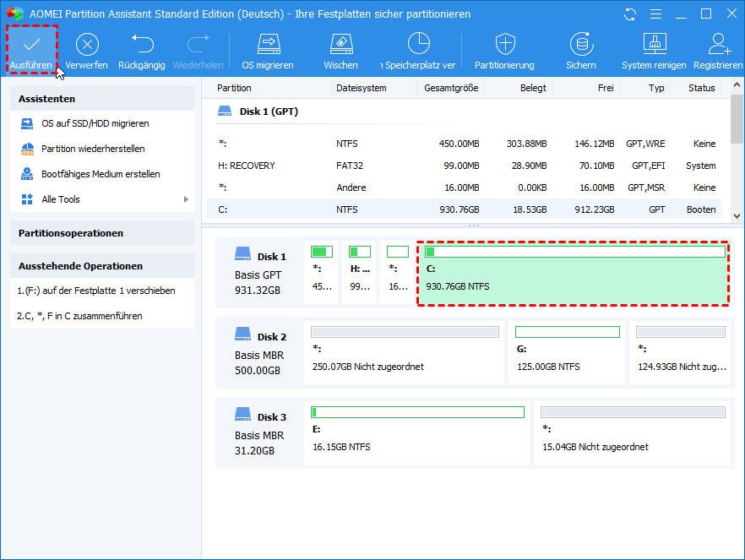
Task: Click the Registrieren user icon
Action: [x=719, y=45]
